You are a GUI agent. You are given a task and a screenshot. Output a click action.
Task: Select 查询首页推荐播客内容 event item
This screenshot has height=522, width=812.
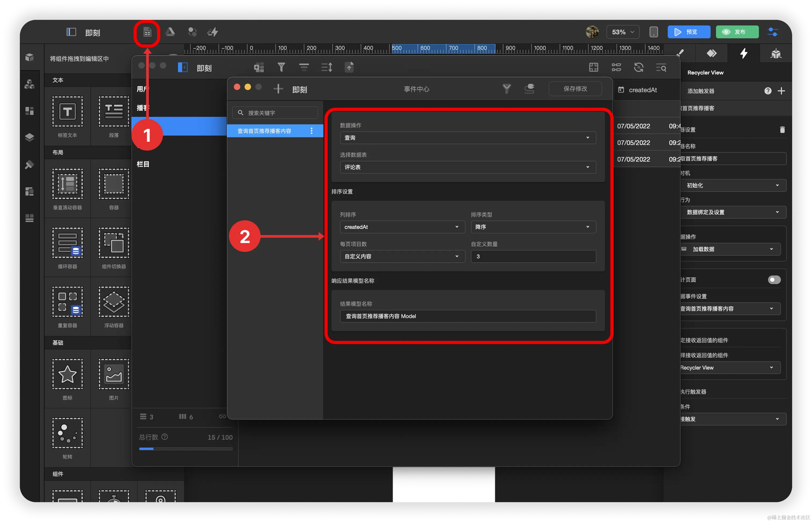tap(264, 131)
